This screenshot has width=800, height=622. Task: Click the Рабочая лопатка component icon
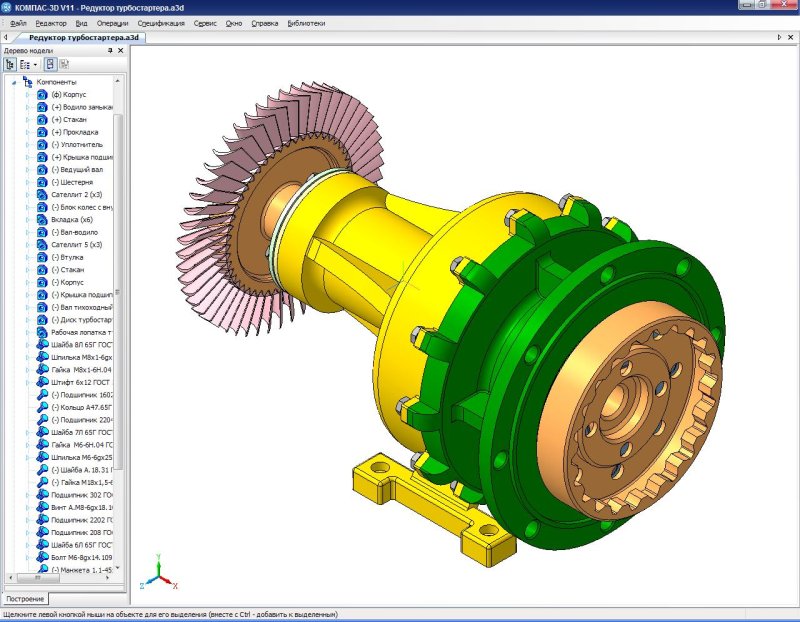(x=42, y=332)
